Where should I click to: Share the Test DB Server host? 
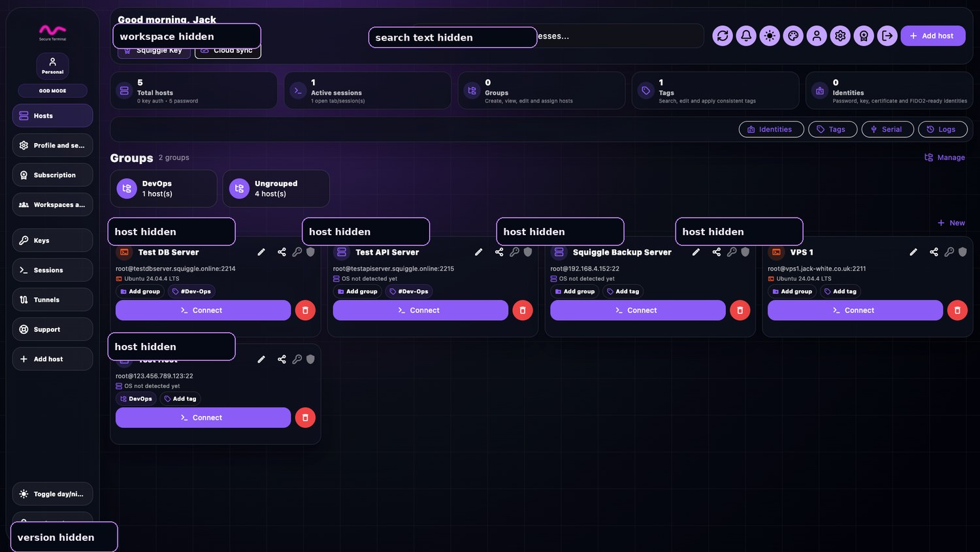282,252
